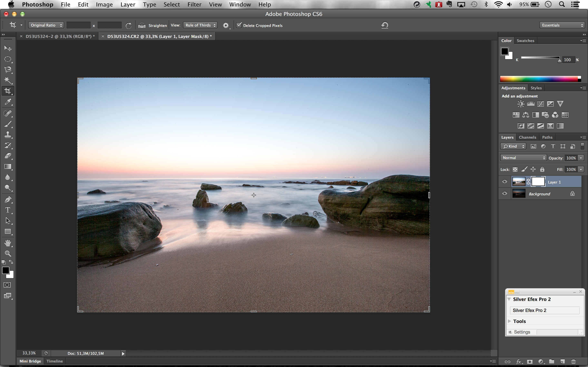Expand the Original Ratio crop dropdown
Screen dimensions: 588x367
pyautogui.click(x=45, y=25)
